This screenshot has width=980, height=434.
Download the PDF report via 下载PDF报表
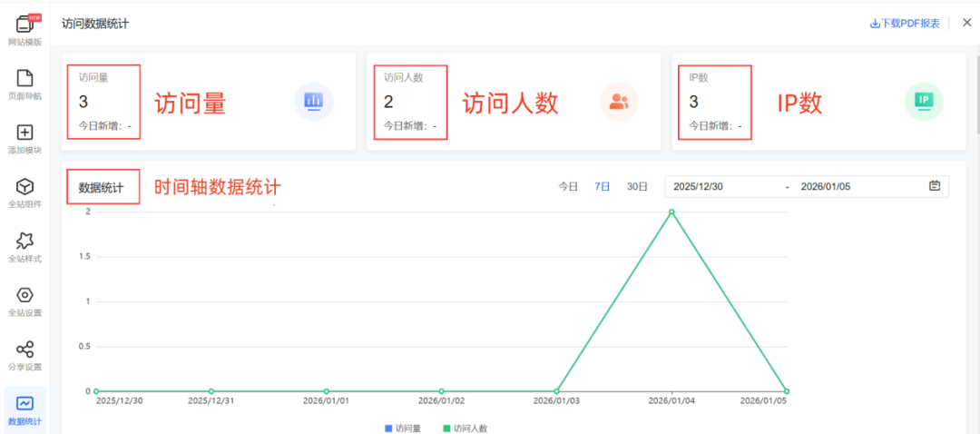(905, 24)
